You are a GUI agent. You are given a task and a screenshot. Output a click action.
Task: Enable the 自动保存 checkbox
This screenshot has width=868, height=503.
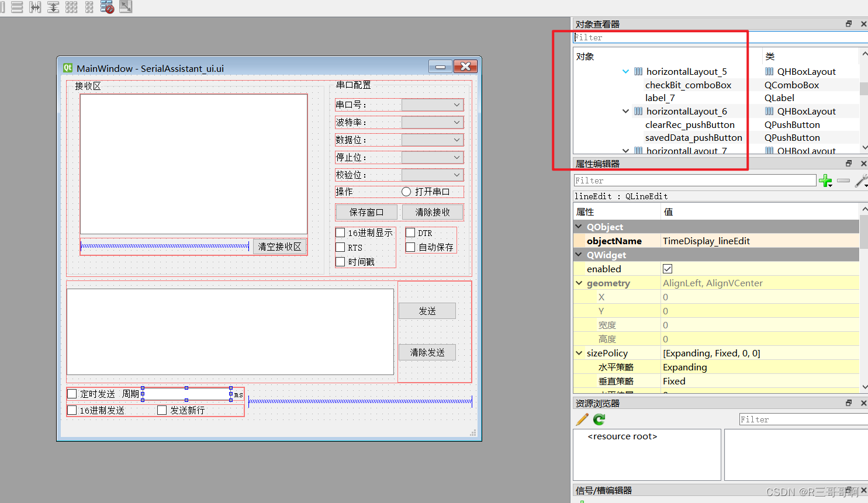[x=410, y=247]
